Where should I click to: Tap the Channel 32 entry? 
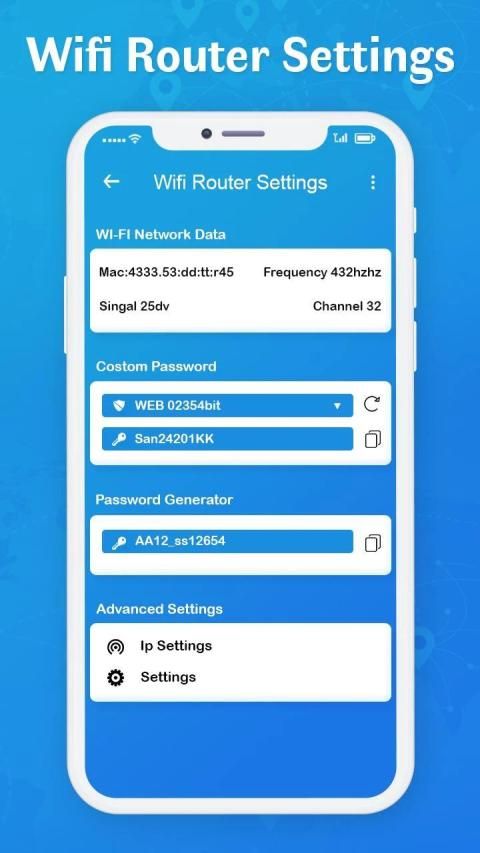[347, 306]
